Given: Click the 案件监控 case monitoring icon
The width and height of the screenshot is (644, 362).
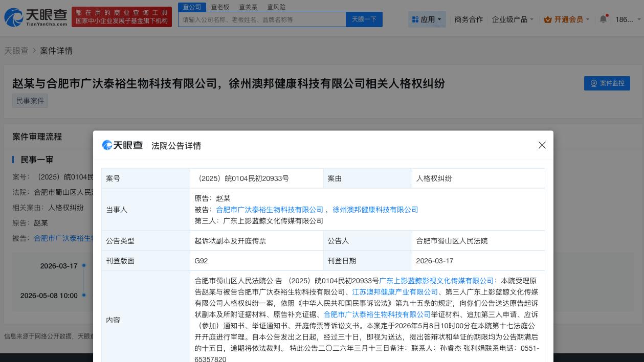Looking at the screenshot, I should (594, 83).
